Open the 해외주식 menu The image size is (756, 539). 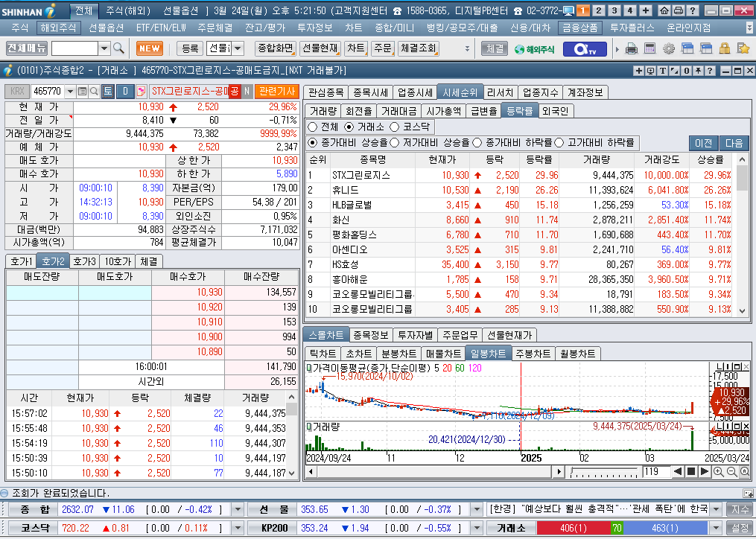pos(58,28)
